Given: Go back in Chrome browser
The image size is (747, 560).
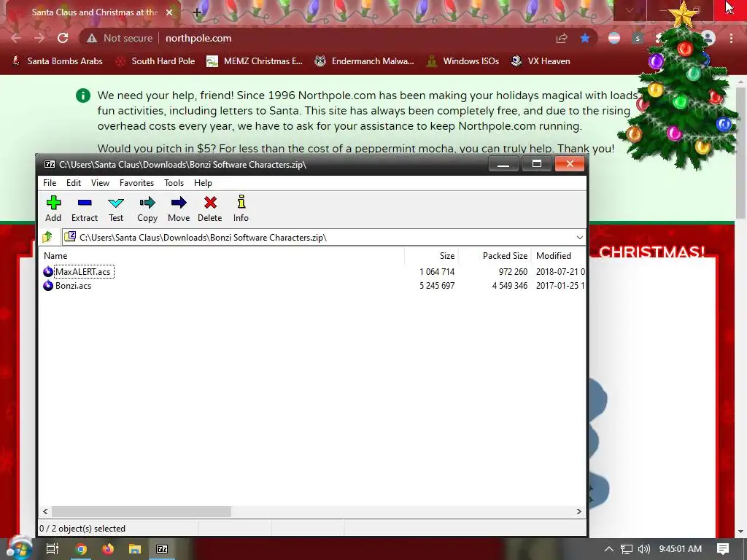Looking at the screenshot, I should pos(16,38).
